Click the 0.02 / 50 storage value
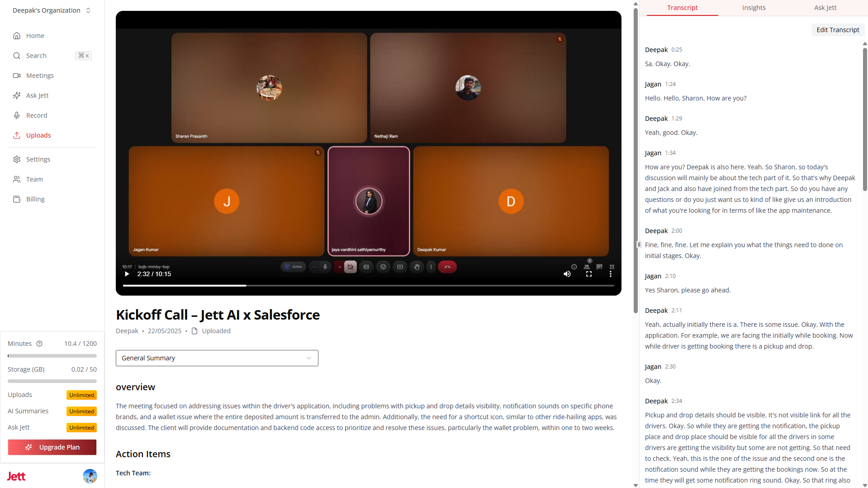Image resolution: width=868 pixels, height=488 pixels. tap(84, 369)
